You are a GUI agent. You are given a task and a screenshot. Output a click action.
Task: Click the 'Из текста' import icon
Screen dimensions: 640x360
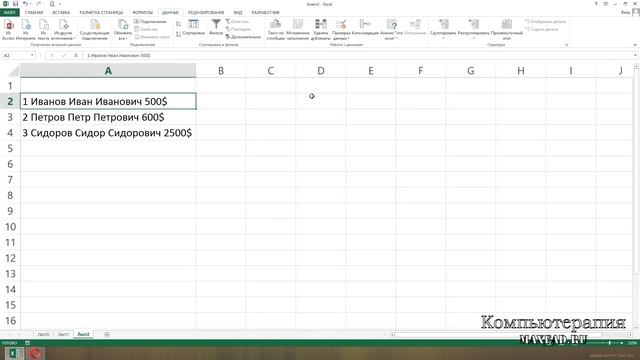tap(43, 30)
